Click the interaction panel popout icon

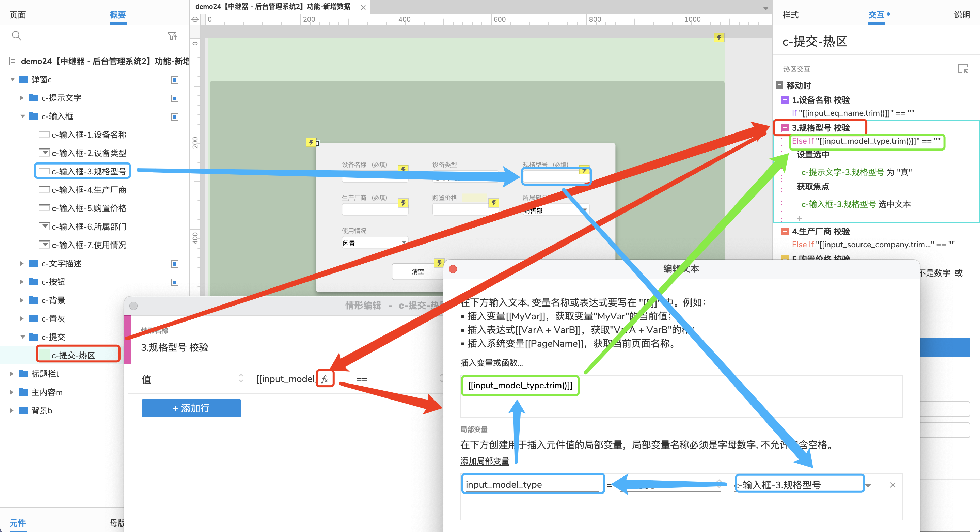(x=963, y=69)
